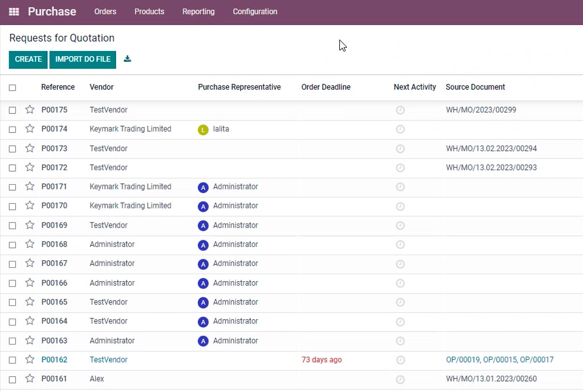Click the CREATE button

pyautogui.click(x=28, y=59)
